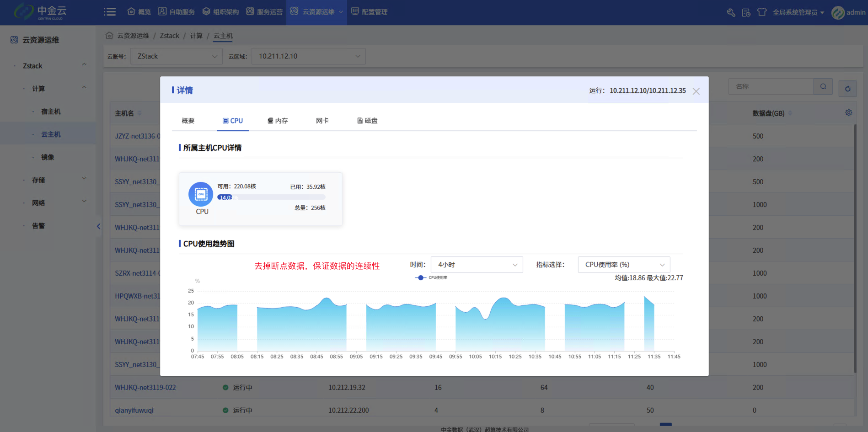Screen dimensions: 868x432
Task: Click the 名称 search input field
Action: click(x=771, y=86)
